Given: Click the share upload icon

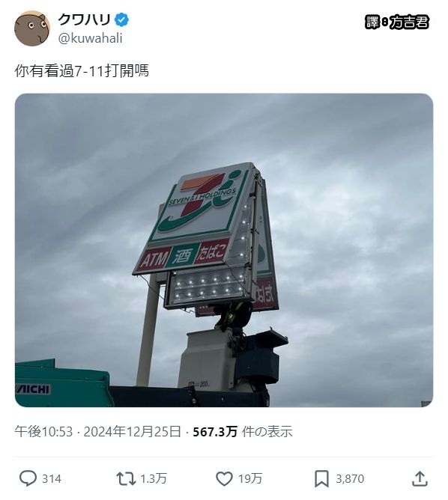Looking at the screenshot, I should coord(420,478).
